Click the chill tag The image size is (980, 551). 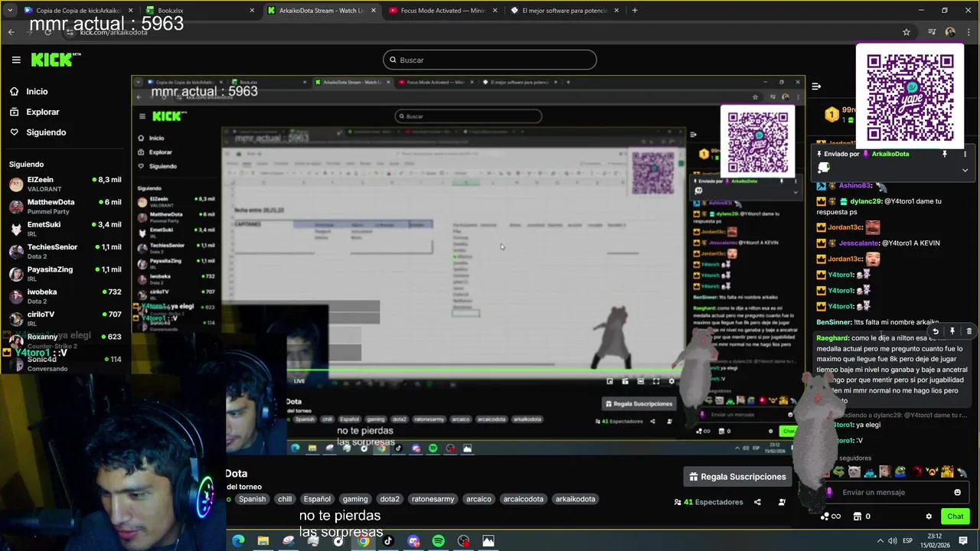tap(285, 499)
